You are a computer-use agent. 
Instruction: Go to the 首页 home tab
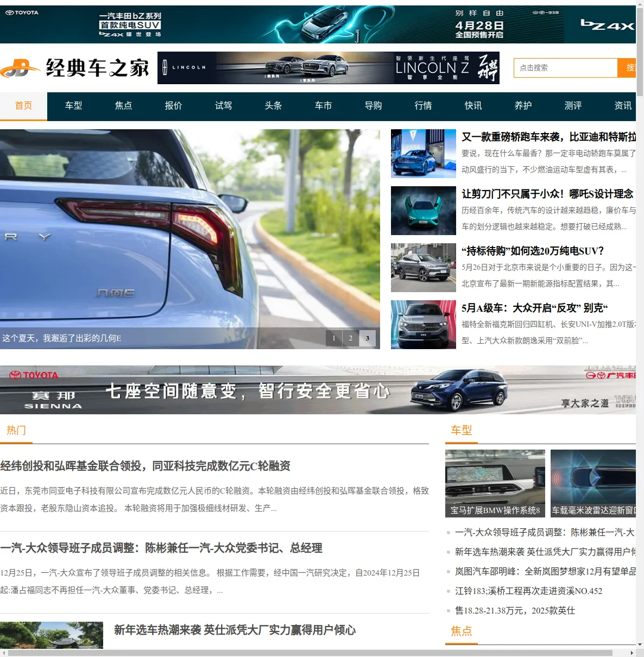24,106
